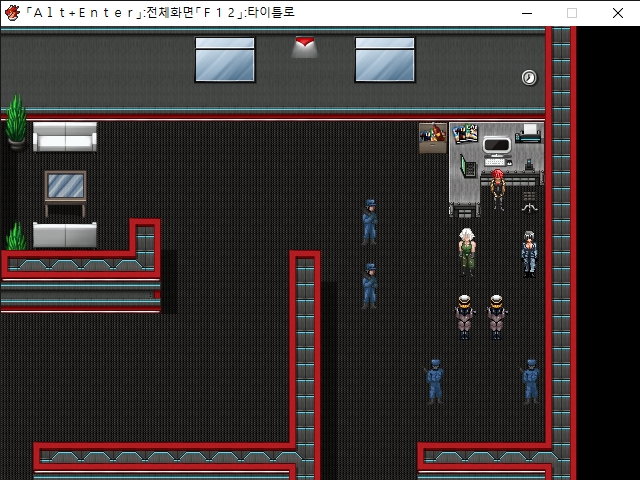Click the glass coffee table

click(x=65, y=193)
